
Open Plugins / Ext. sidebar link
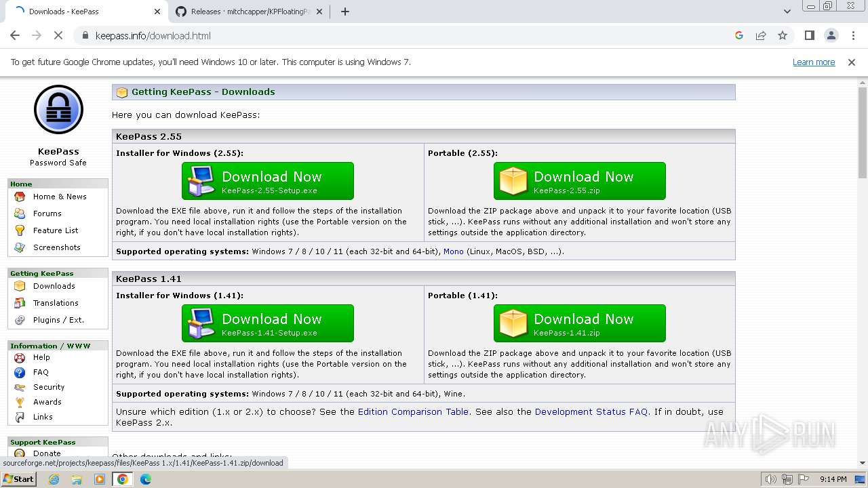[58, 320]
